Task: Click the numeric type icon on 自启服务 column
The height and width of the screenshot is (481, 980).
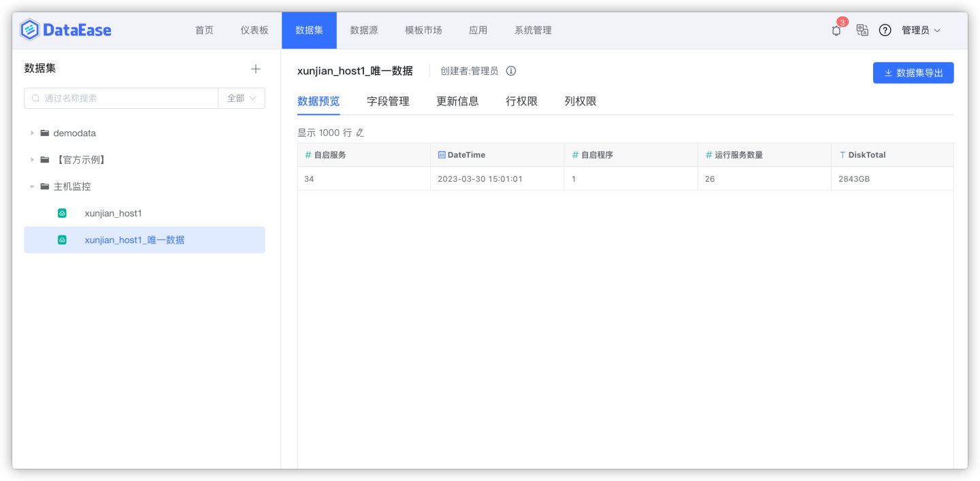Action: (308, 154)
